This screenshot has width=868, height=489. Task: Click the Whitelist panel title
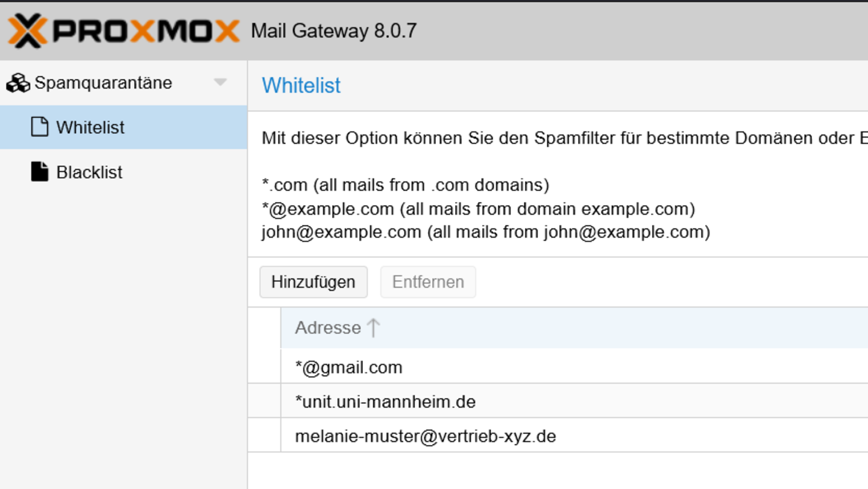click(301, 86)
